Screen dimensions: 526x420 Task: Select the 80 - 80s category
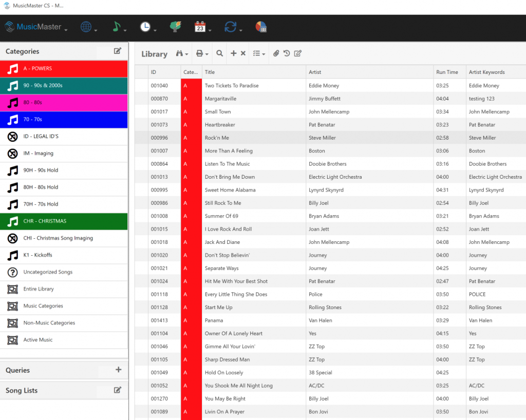coord(64,103)
